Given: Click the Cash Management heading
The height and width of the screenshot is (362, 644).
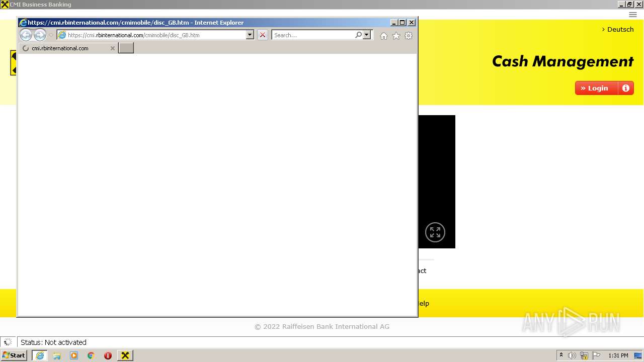Looking at the screenshot, I should click(x=562, y=61).
